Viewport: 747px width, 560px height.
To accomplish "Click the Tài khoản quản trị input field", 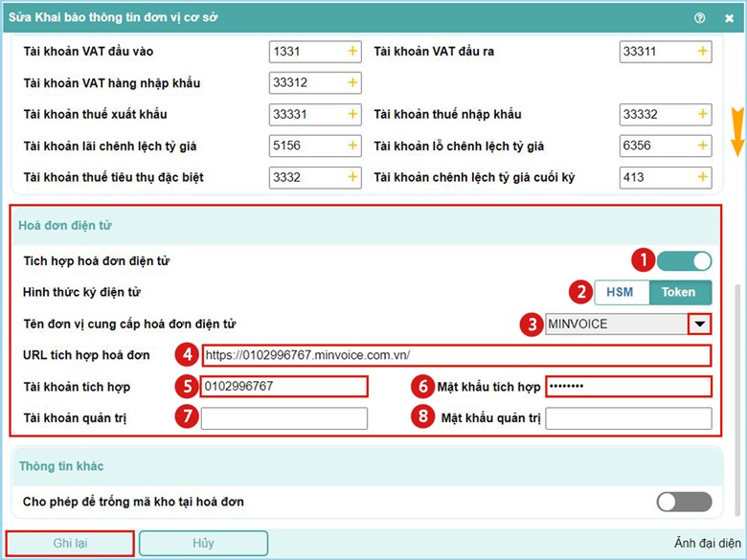I will [284, 418].
